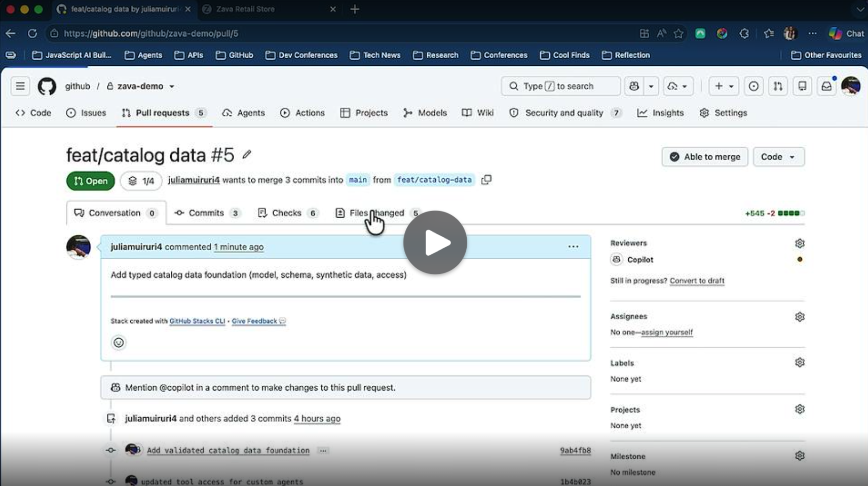Viewport: 868px width, 486px height.
Task: Switch to the Code repository tab
Action: click(33, 113)
